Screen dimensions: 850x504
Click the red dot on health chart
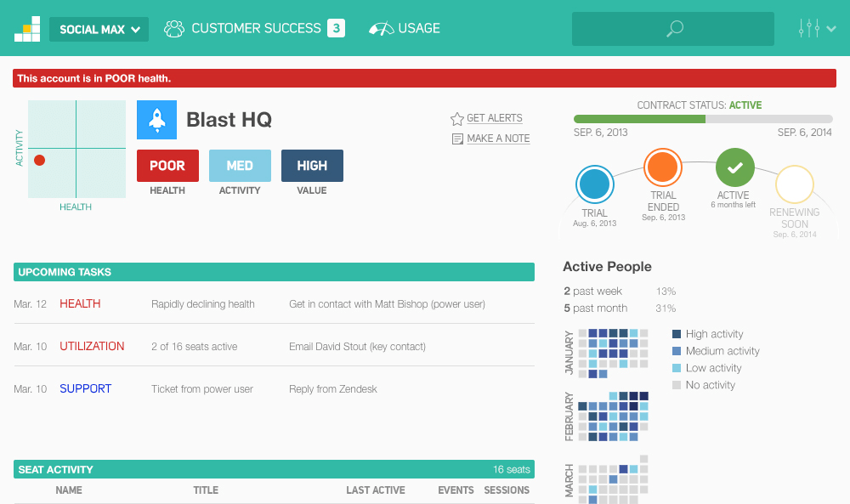click(39, 160)
